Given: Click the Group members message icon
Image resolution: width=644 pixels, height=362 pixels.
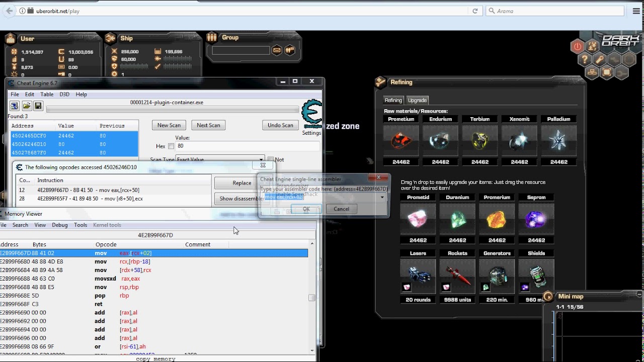Looking at the screenshot, I should [x=290, y=50].
